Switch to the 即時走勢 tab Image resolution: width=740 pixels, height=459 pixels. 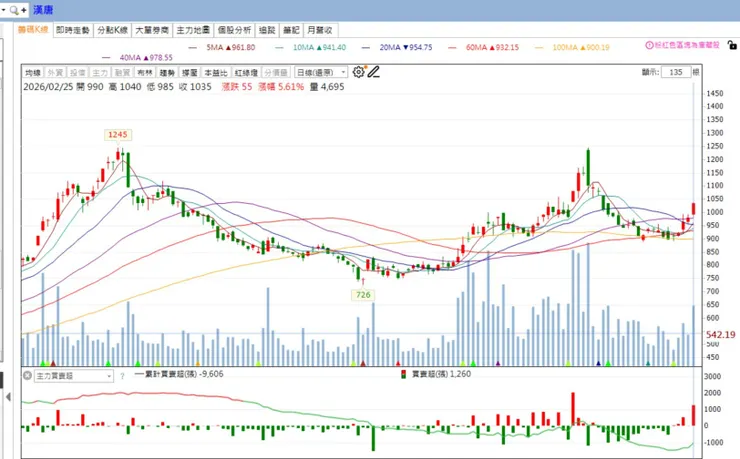click(x=73, y=30)
